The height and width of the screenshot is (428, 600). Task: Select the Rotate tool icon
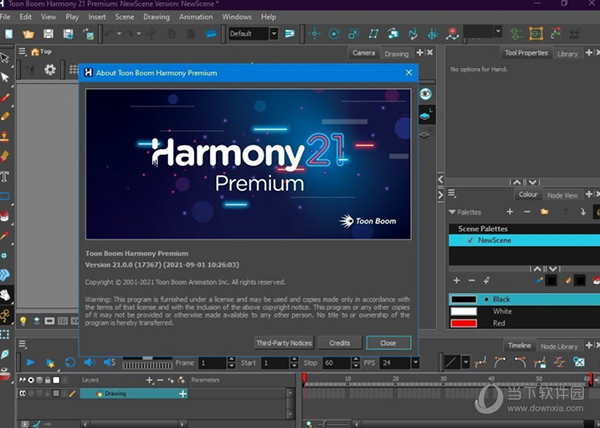click(x=334, y=34)
